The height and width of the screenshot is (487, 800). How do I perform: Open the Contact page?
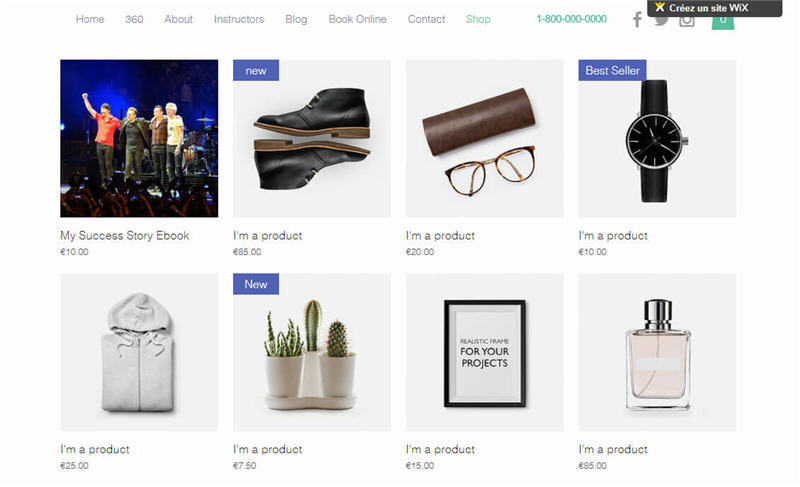pyautogui.click(x=426, y=19)
